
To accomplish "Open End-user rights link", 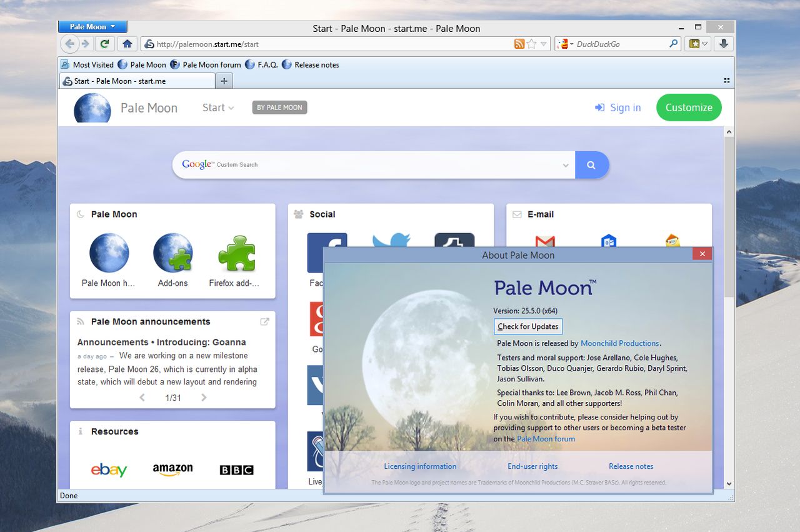I will click(532, 466).
